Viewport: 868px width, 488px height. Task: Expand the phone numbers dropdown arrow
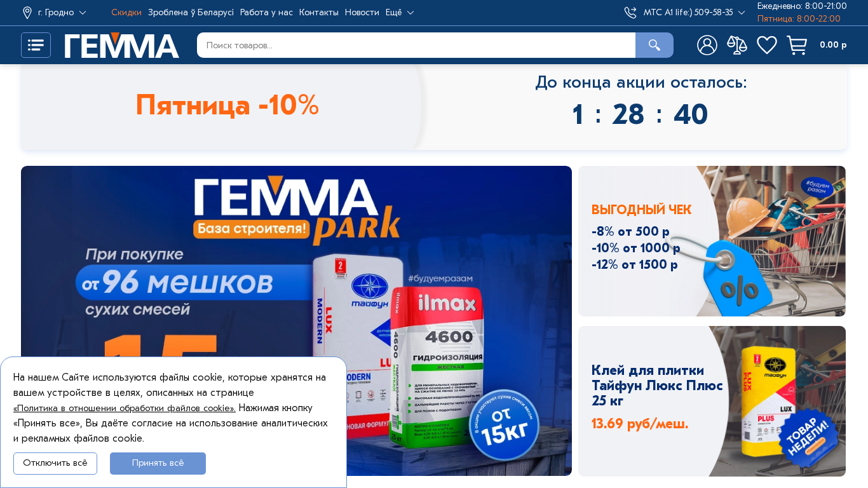click(x=742, y=13)
